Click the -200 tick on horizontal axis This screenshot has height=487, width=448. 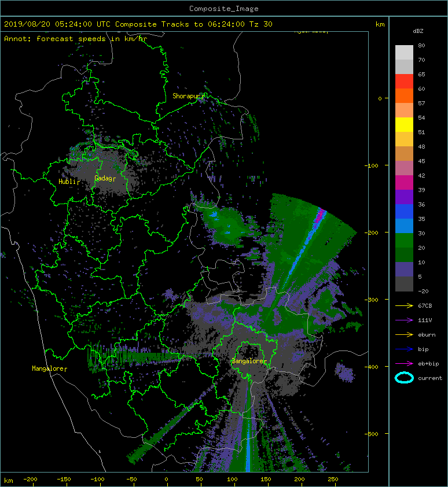tap(30, 479)
